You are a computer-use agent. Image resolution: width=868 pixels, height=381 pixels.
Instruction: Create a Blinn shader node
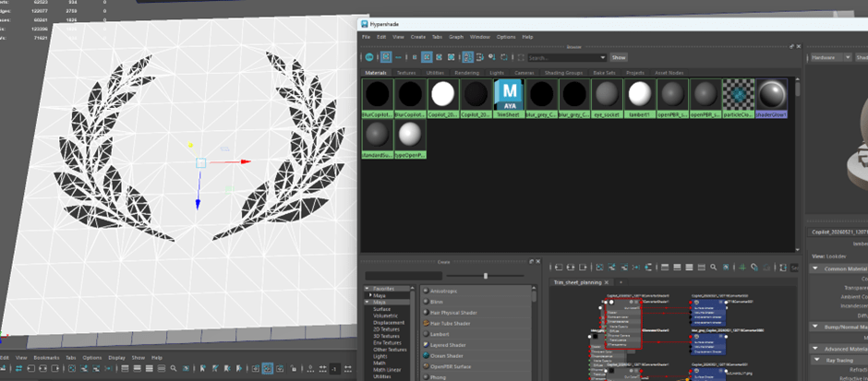tap(476, 302)
